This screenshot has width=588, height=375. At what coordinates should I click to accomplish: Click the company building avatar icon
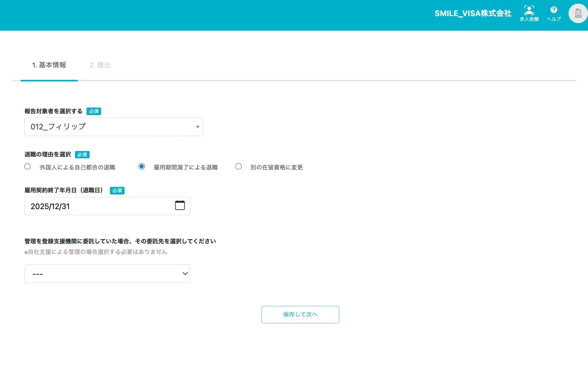(578, 13)
